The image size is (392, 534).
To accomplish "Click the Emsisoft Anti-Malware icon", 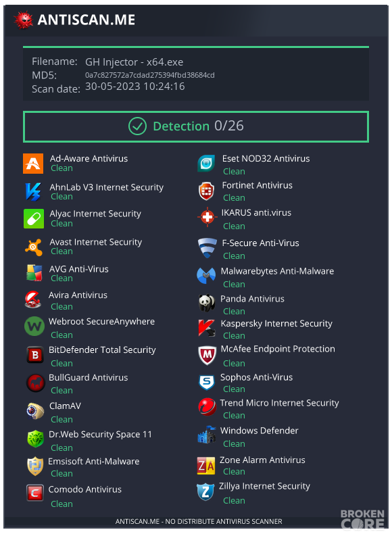I will pyautogui.click(x=35, y=466).
